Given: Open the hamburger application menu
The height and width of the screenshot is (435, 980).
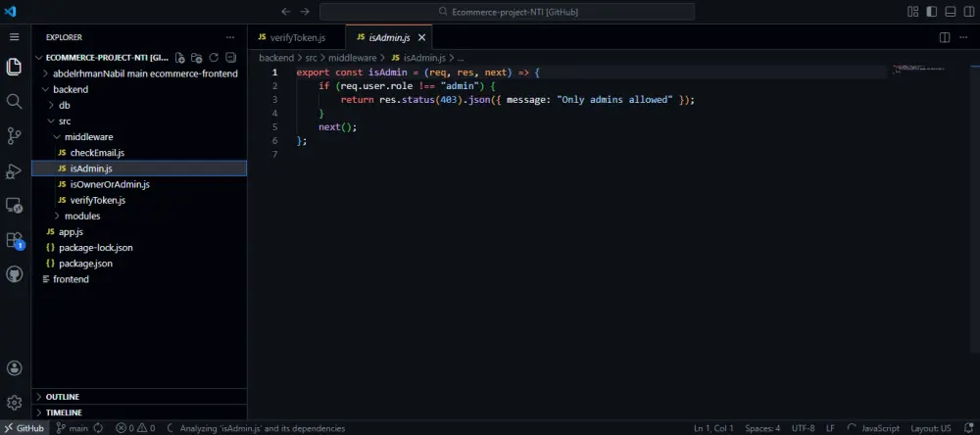Looking at the screenshot, I should click(15, 37).
